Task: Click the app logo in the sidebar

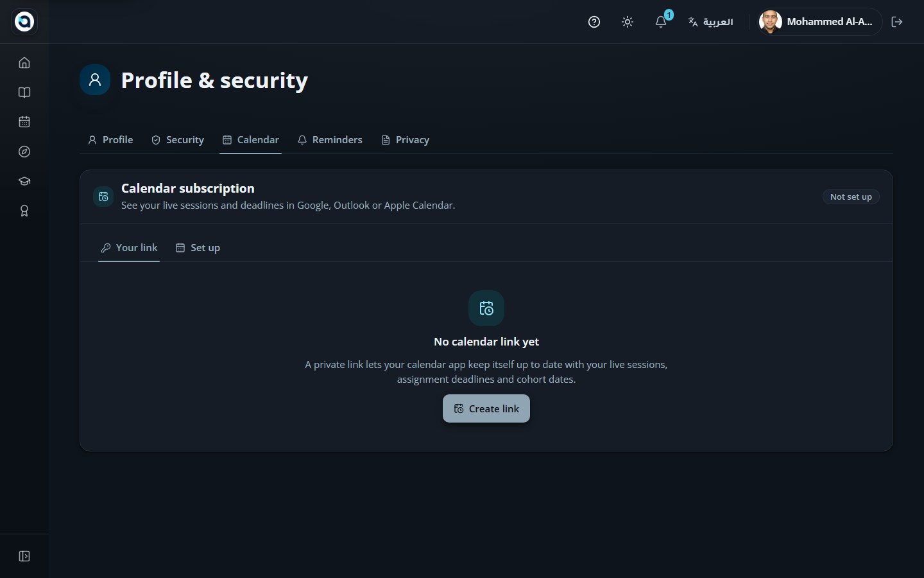Action: point(24,21)
